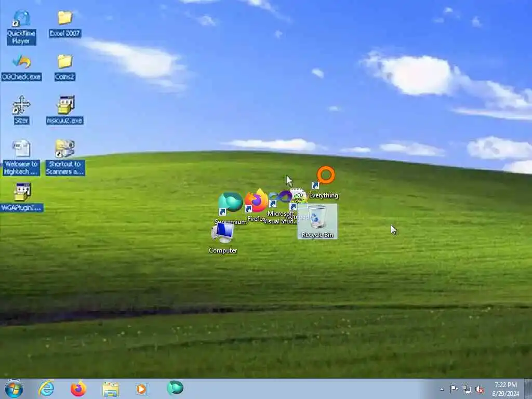Select the Coins2 folder on the desktop
Viewport: 532px width, 399px height.
64,67
